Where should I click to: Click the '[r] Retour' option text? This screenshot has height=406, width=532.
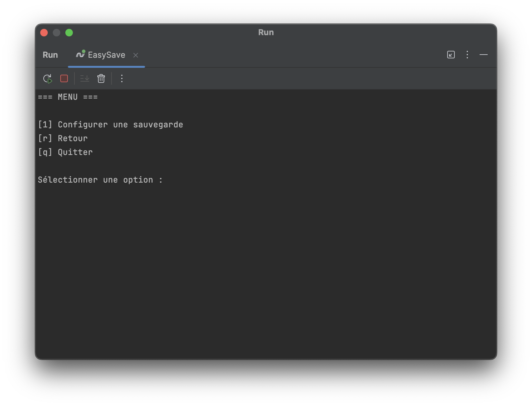62,138
